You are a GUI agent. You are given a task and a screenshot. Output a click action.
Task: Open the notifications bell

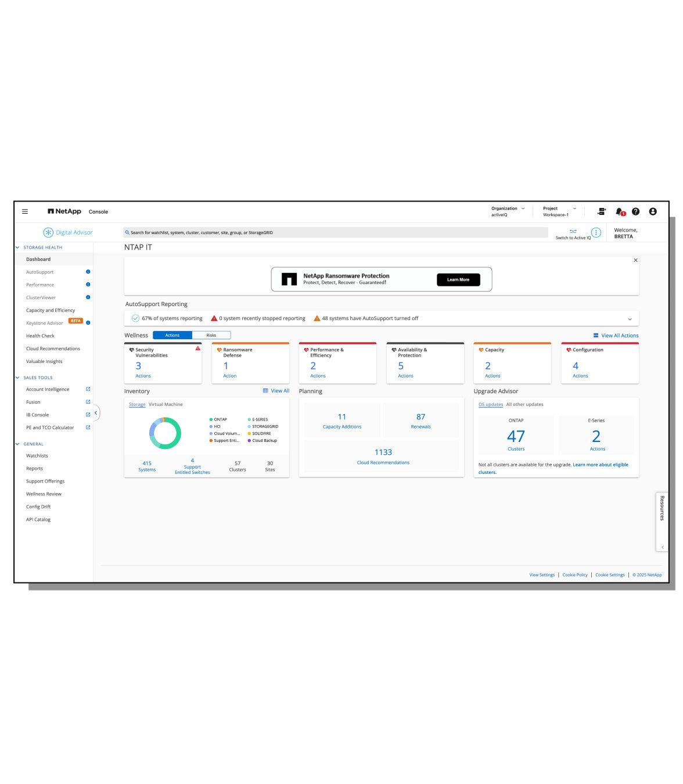(x=620, y=211)
